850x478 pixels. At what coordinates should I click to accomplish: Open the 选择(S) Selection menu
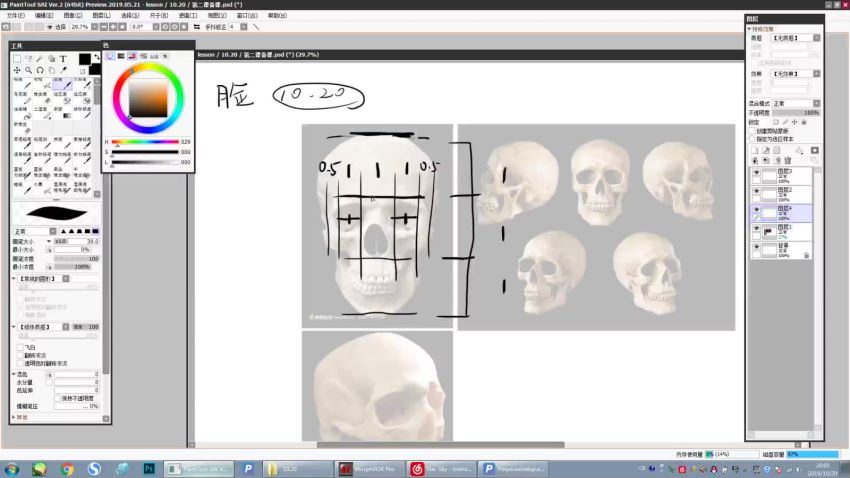pyautogui.click(x=130, y=16)
